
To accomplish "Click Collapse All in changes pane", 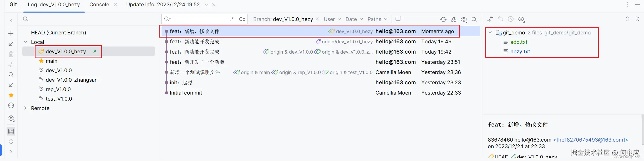I will 638,19.
